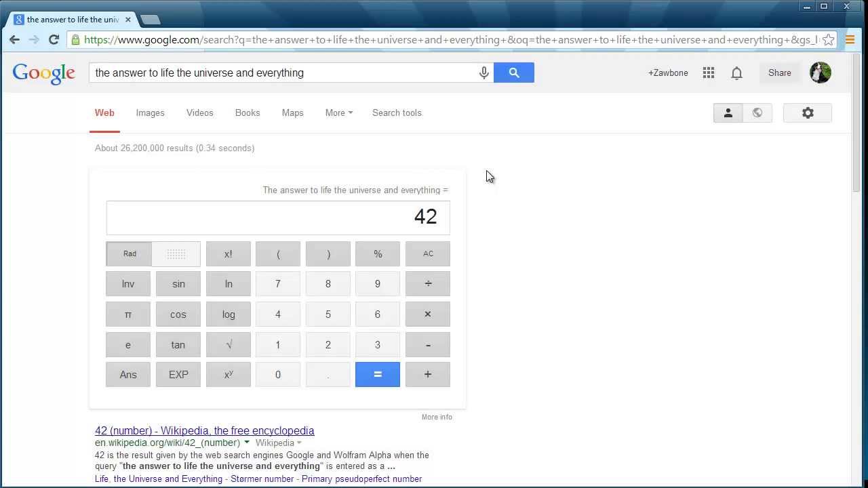Screen dimensions: 868x488
Task: Click the sin function key
Action: (x=178, y=284)
